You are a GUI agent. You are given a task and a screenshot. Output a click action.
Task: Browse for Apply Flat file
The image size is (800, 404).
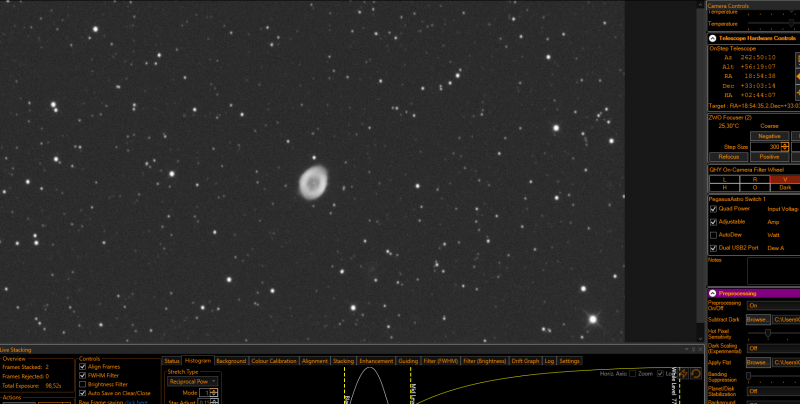coord(758,363)
